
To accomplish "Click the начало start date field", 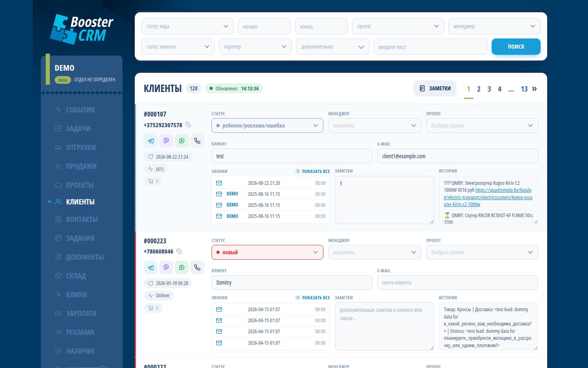I will click(264, 26).
